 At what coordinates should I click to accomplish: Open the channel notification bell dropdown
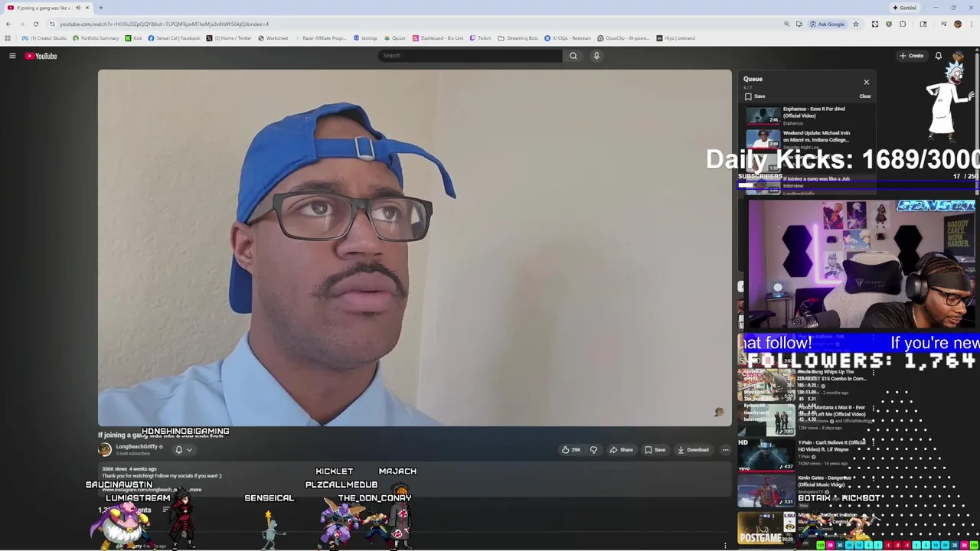[x=183, y=450]
